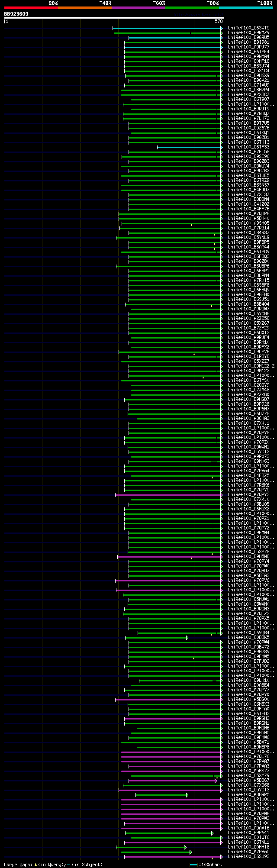Select hit label UniRef100_Q7XD68
Image resolution: width=277 pixels, height=868 pixels.
click(248, 785)
